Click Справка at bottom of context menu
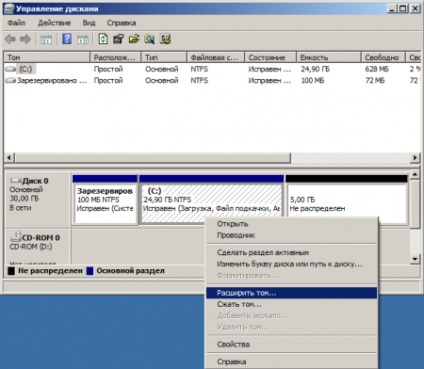This screenshot has width=424, height=369. pyautogui.click(x=292, y=362)
